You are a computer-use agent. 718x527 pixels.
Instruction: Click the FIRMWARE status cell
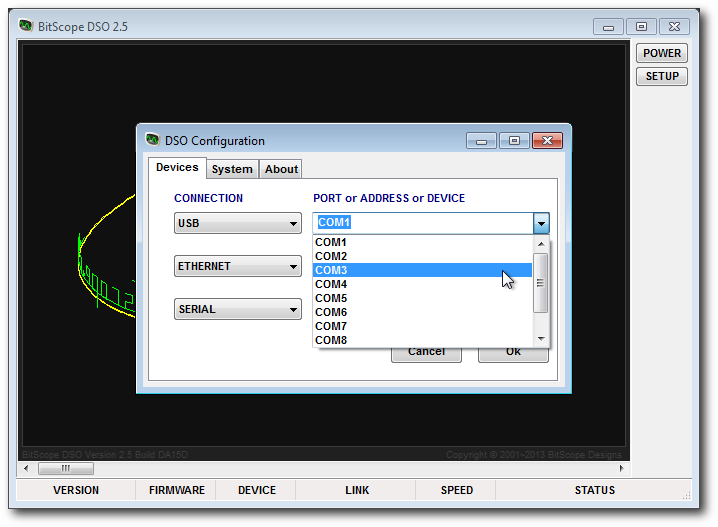pos(176,490)
